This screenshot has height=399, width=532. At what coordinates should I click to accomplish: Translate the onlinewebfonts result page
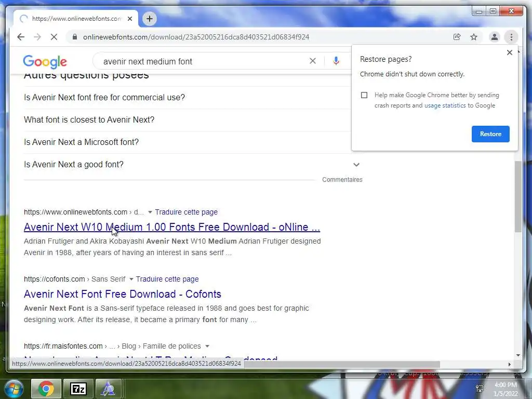[x=187, y=212]
